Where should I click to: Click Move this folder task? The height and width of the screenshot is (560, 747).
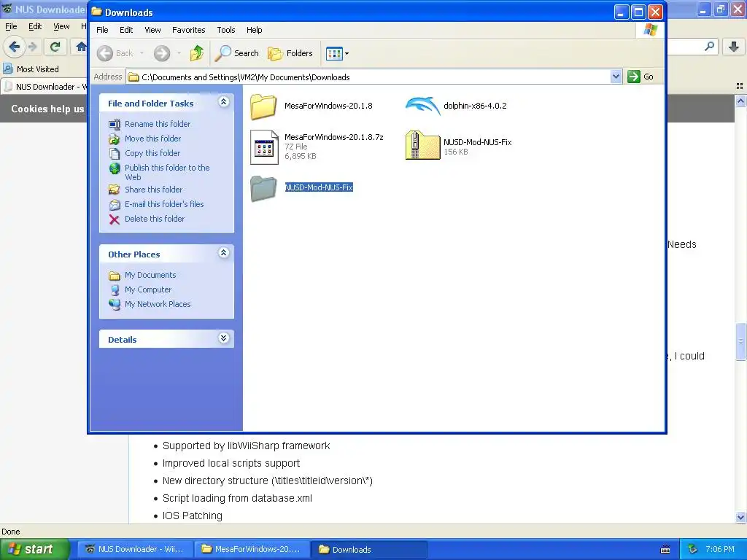(x=152, y=139)
